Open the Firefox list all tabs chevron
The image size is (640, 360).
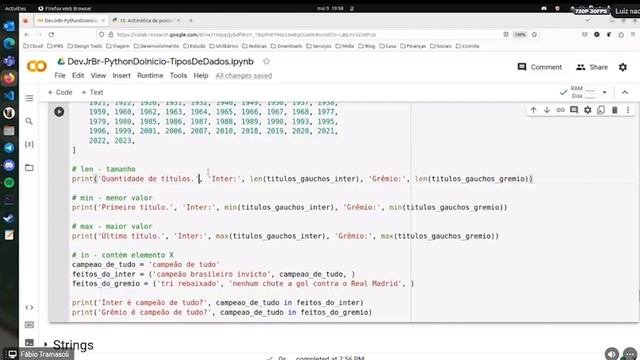[588, 20]
